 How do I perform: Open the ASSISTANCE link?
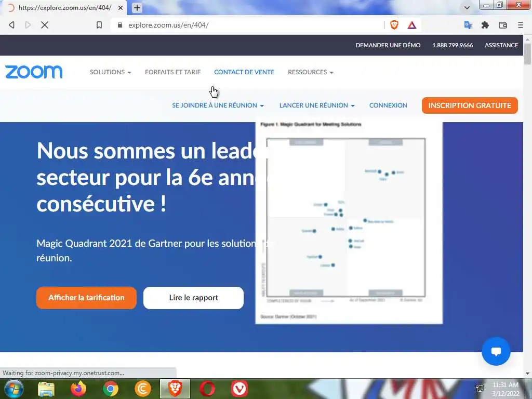(501, 45)
